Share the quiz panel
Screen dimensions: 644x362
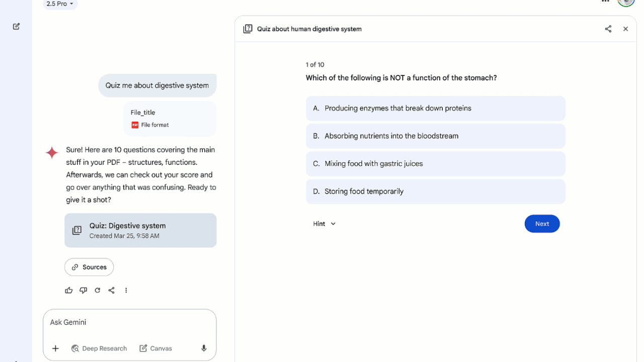608,29
